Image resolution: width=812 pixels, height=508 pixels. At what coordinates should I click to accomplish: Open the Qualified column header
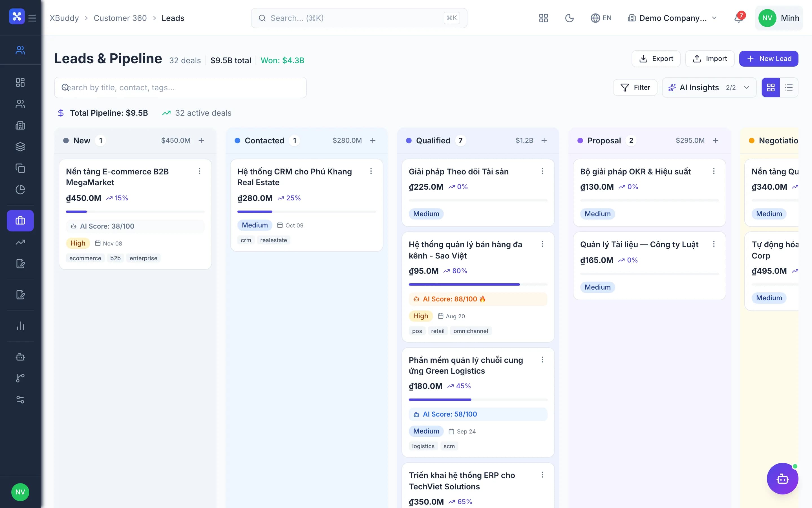[478, 141]
